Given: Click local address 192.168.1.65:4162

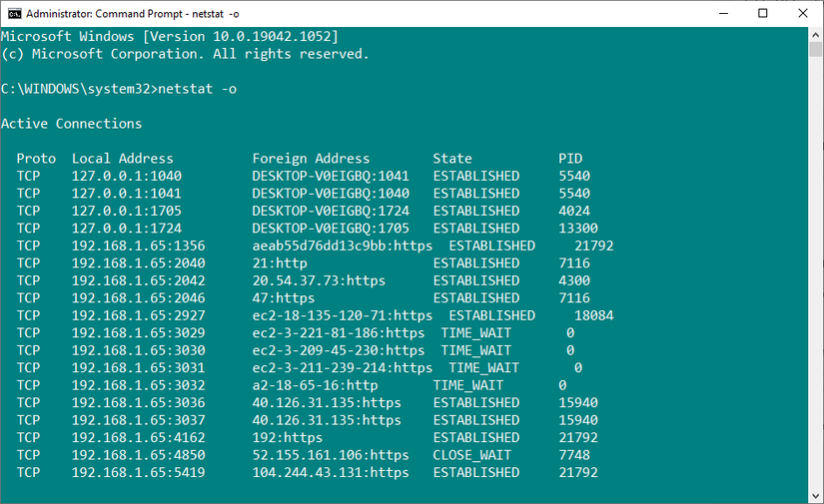Looking at the screenshot, I should (x=138, y=437).
